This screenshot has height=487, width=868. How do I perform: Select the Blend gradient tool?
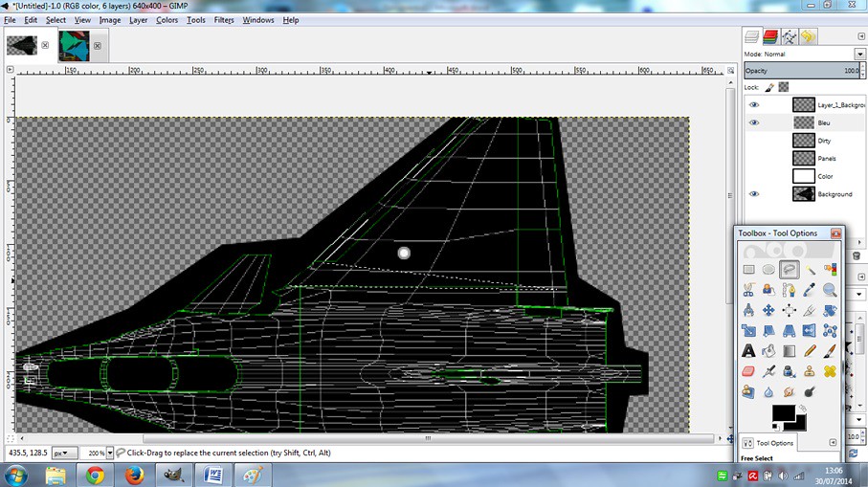coord(789,351)
